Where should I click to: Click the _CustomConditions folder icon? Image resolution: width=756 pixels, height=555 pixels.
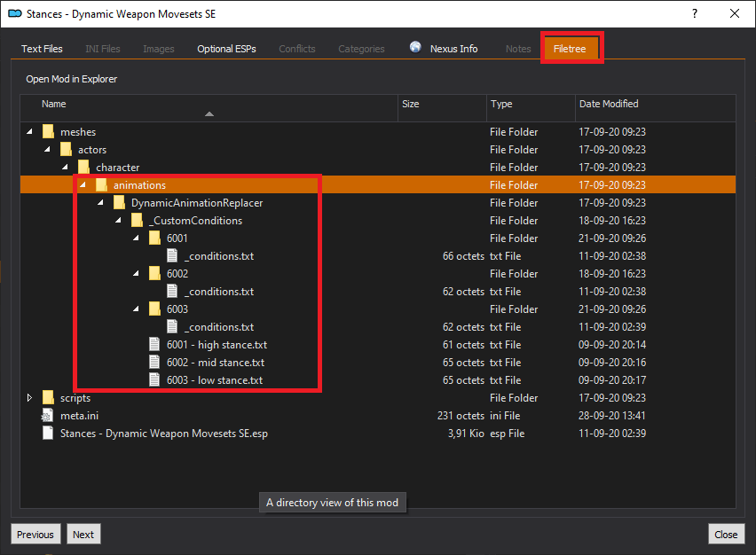[x=137, y=220]
